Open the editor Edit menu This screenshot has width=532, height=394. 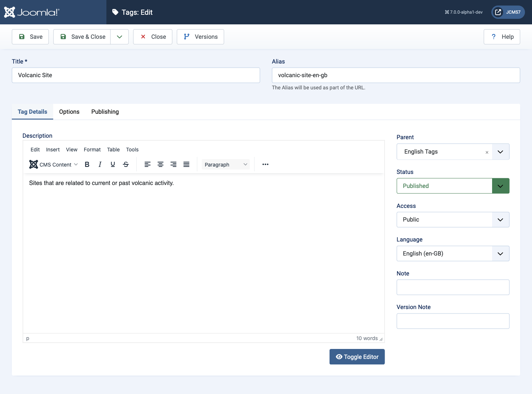click(x=35, y=150)
